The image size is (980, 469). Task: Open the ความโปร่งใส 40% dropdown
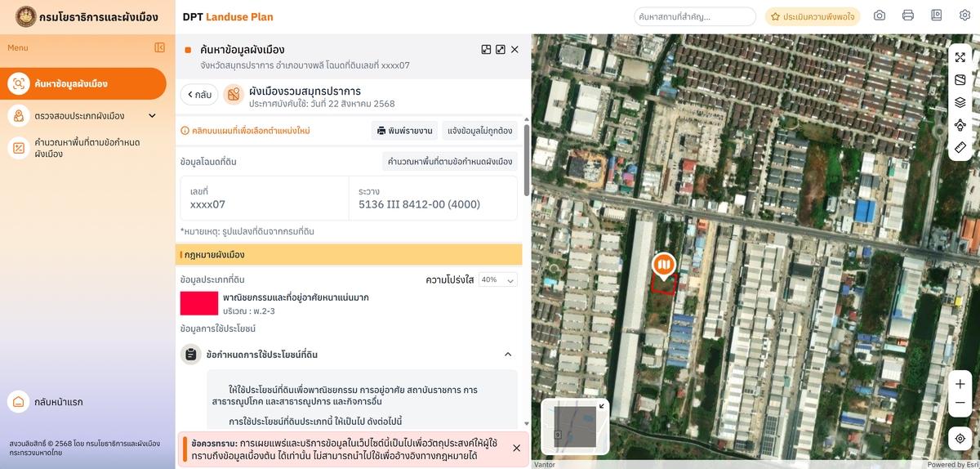pos(498,279)
